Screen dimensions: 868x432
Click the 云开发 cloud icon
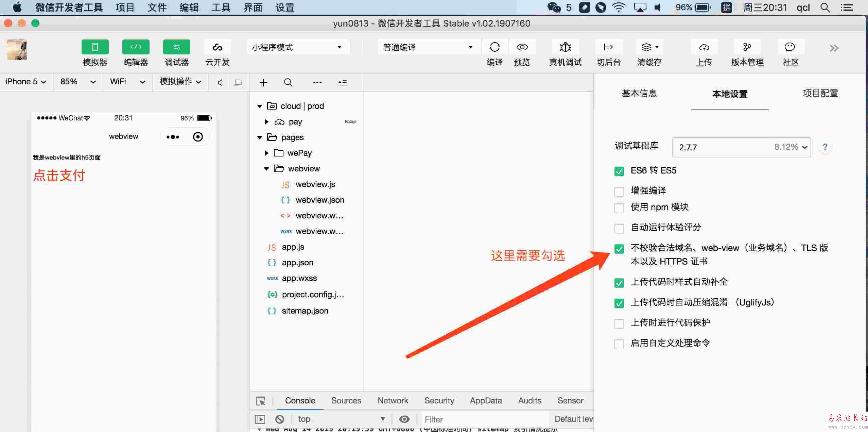[217, 47]
